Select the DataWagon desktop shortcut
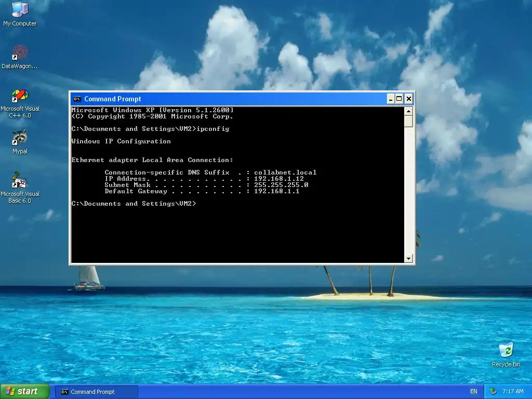532x399 pixels. tap(20, 57)
